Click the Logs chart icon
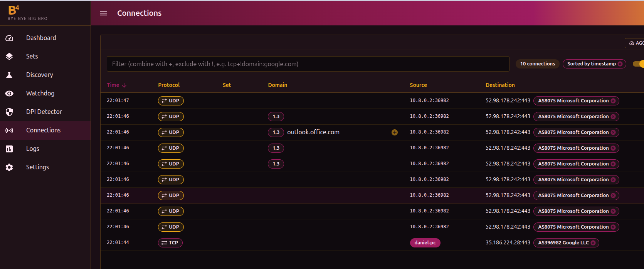644x269 pixels. pos(9,149)
